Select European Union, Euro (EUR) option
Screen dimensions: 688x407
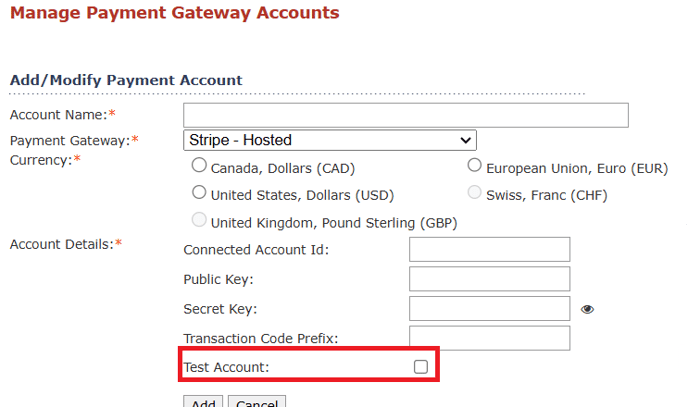474,165
